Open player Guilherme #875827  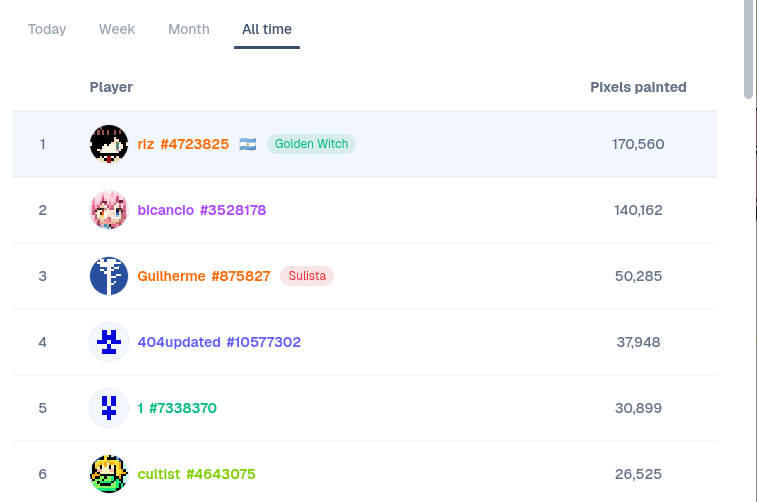pyautogui.click(x=204, y=276)
